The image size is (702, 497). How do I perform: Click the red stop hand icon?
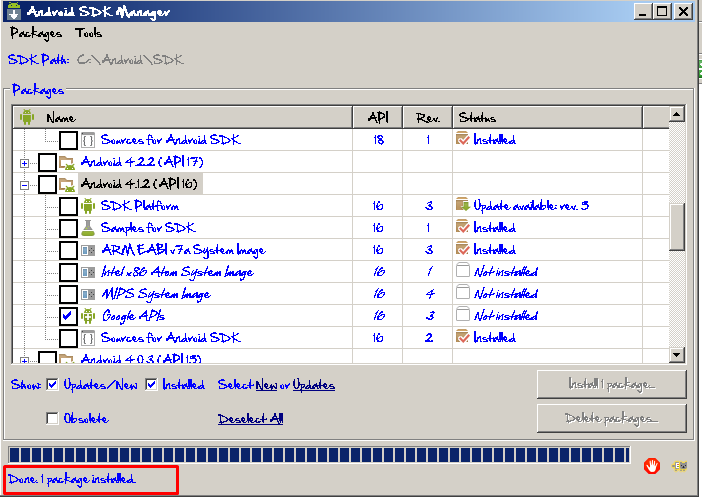tap(652, 466)
